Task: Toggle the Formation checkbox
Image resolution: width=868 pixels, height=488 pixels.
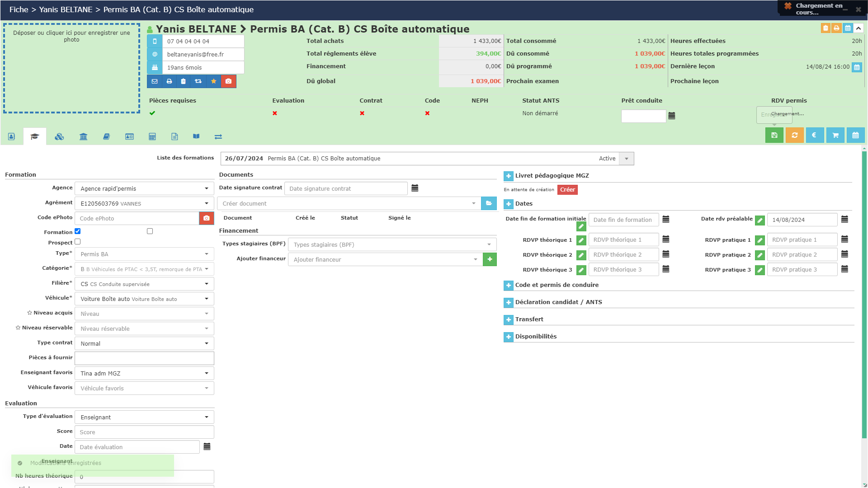Action: tap(78, 231)
